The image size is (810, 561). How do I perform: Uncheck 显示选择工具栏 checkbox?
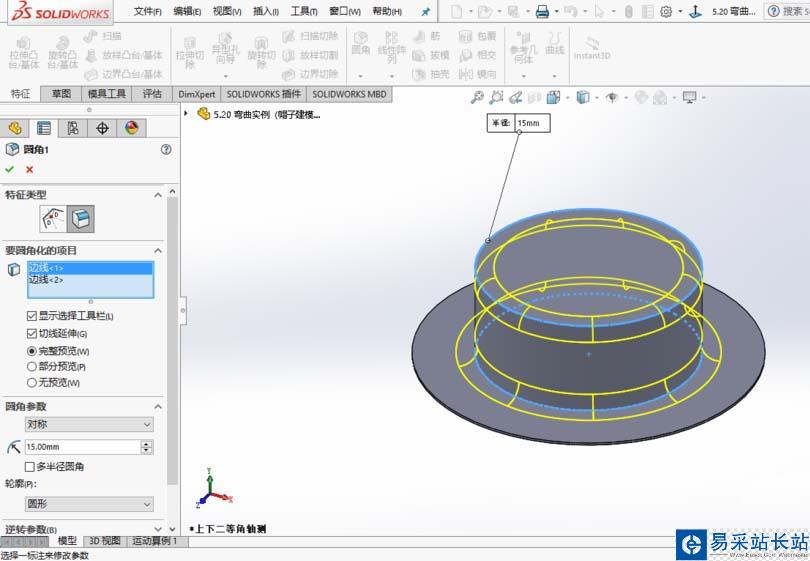[x=32, y=316]
